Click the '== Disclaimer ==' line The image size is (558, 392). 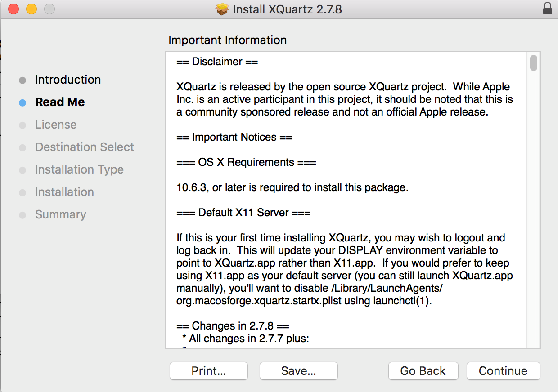[x=217, y=62]
